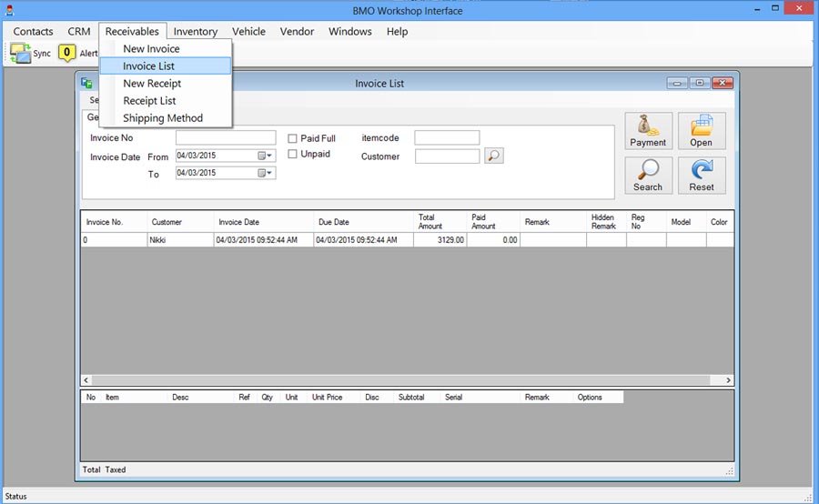Maximize the Invoice List child window

[x=700, y=83]
